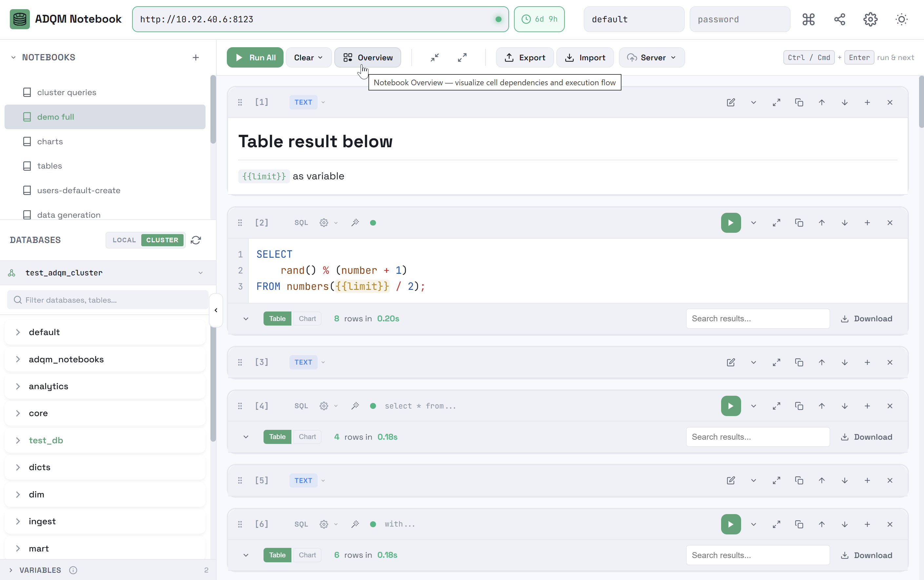This screenshot has height=580, width=924.
Task: Open the charts notebook
Action: [x=105, y=142]
